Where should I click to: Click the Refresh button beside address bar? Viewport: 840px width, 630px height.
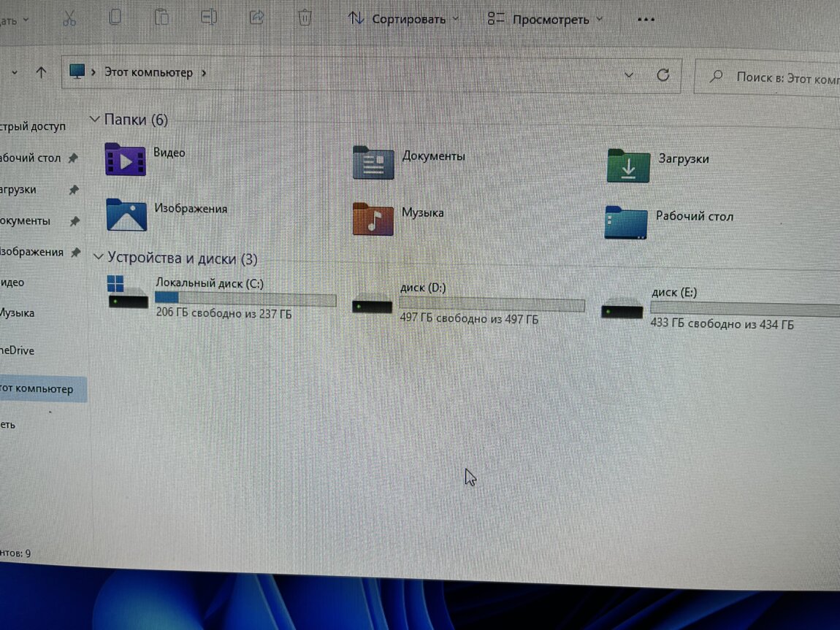click(x=663, y=74)
